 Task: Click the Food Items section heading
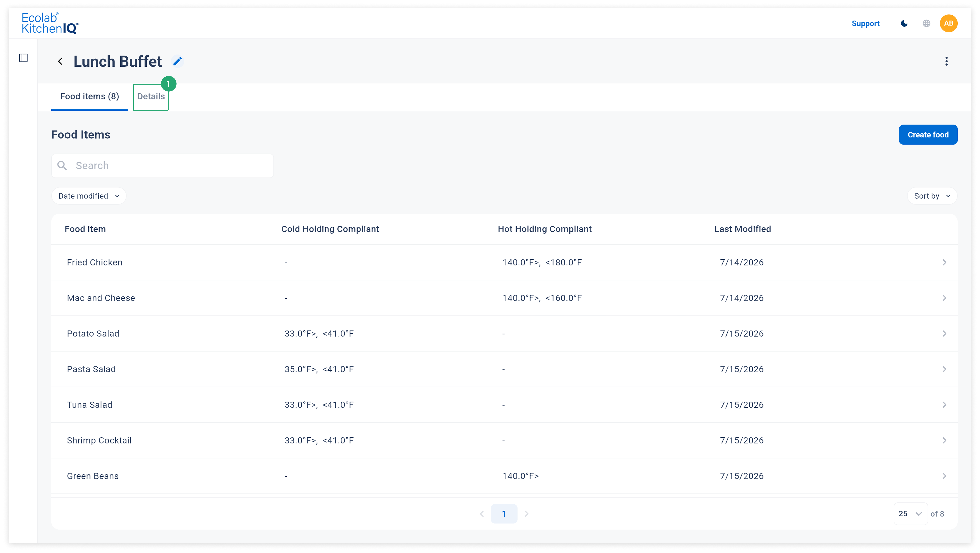[x=81, y=134]
